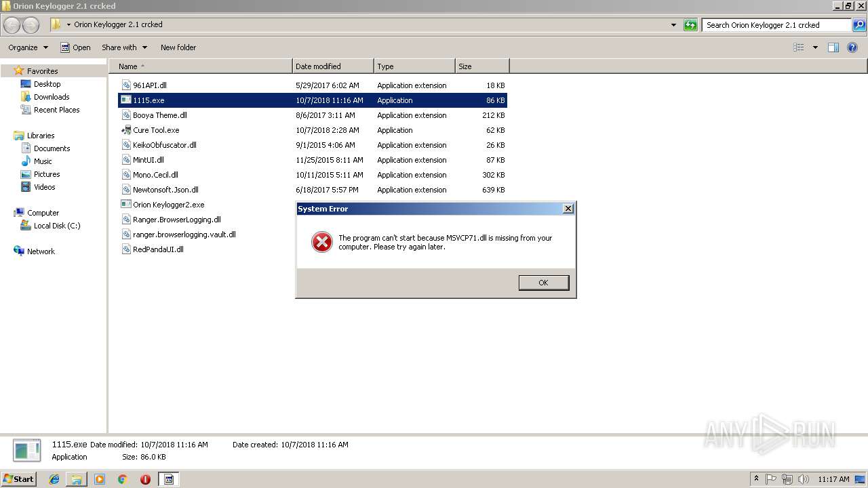Click the Chrome taskbar icon
This screenshot has width=868, height=488.
coord(122,479)
